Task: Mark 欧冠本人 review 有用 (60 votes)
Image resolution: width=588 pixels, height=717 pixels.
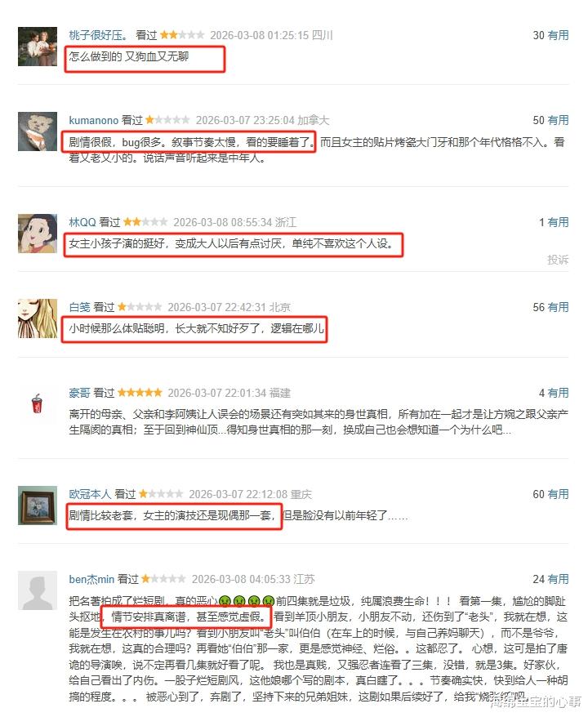Action: (558, 494)
